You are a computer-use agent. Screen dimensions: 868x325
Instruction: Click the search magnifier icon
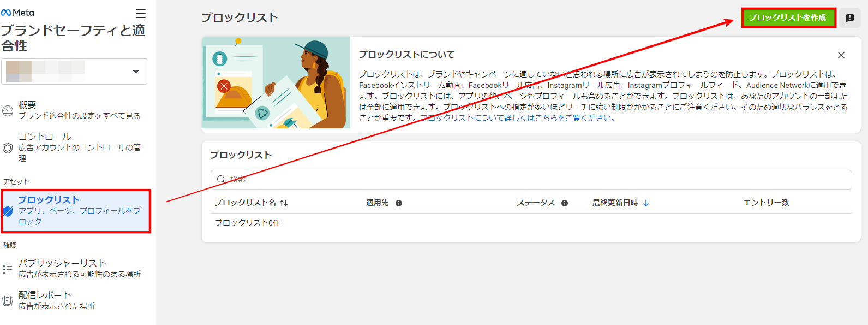[222, 179]
